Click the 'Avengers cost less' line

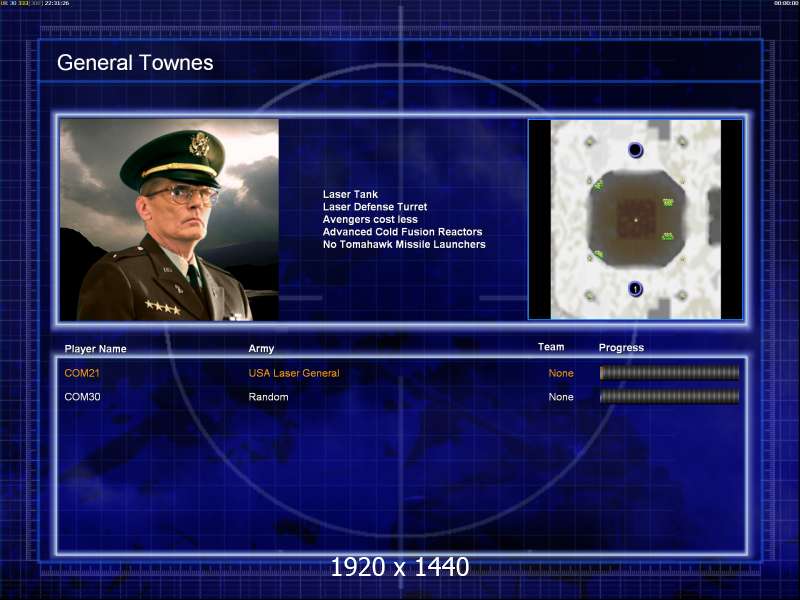point(370,219)
